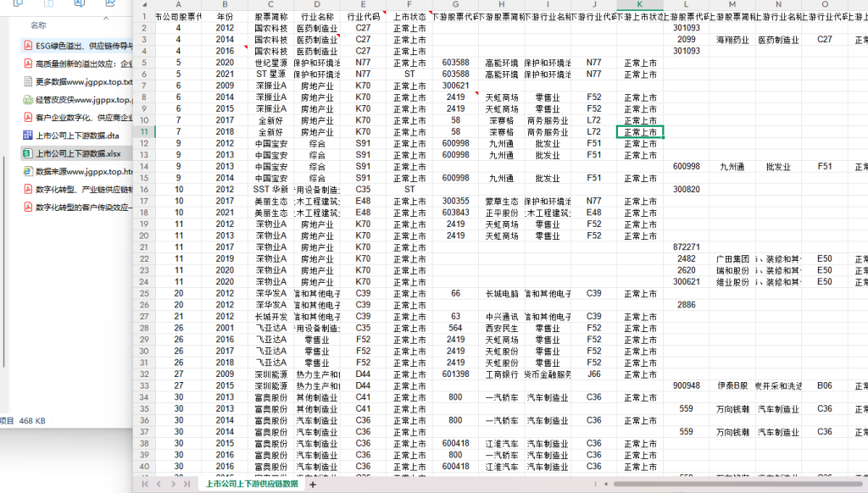Click the 股票简称 header cell in column C
The image size is (868, 493).
coord(270,17)
